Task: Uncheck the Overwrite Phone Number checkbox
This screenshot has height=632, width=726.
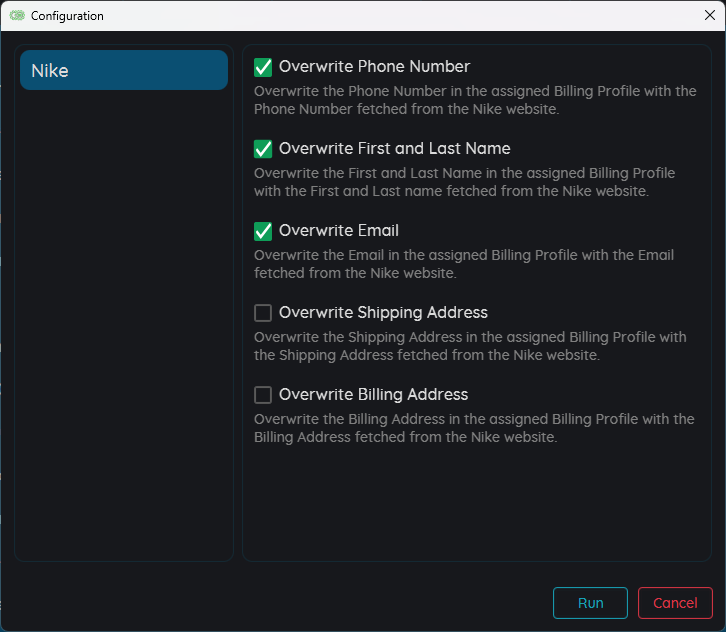Action: point(263,67)
